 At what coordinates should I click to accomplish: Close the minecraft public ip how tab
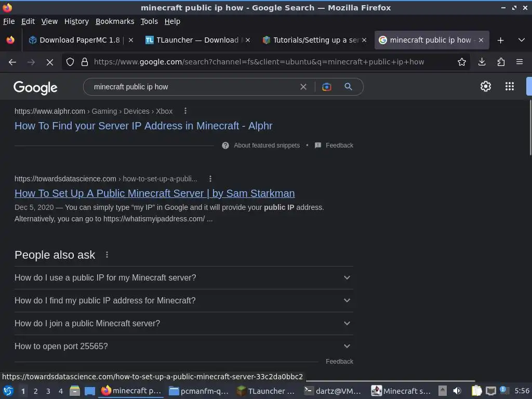[x=481, y=40]
